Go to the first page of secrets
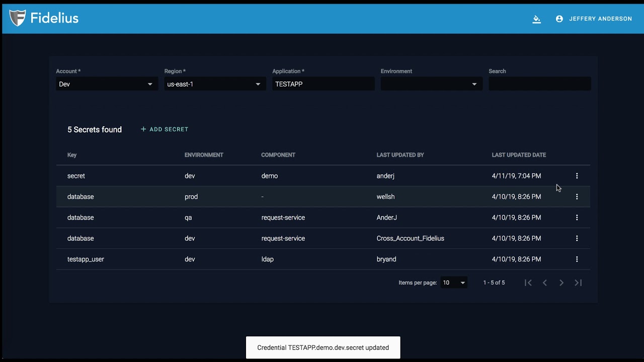Image resolution: width=644 pixels, height=362 pixels. 528,283
